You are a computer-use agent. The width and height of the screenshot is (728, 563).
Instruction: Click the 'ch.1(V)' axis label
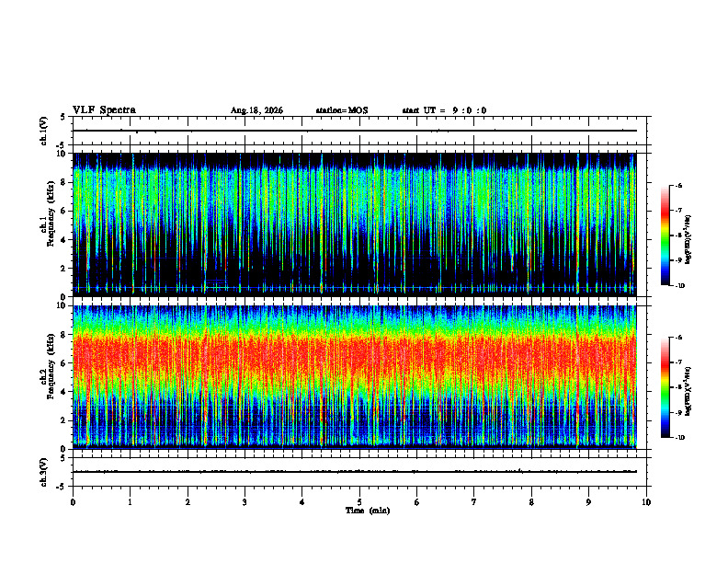43,131
